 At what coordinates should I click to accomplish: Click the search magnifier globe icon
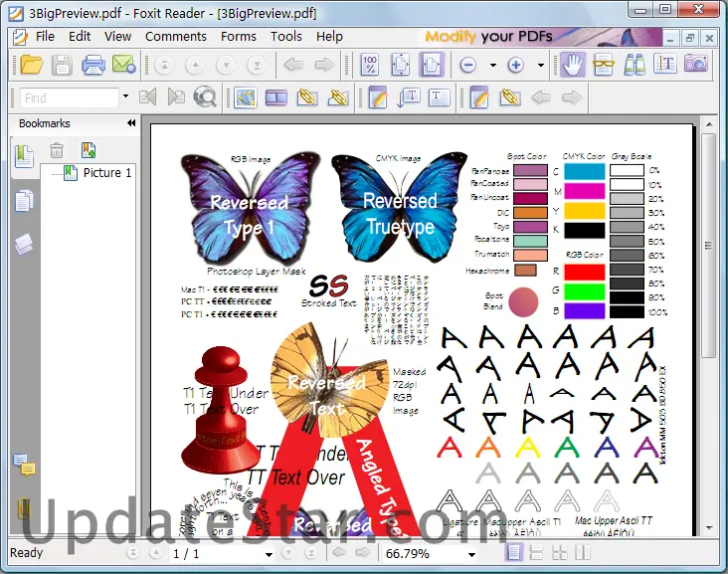coord(205,97)
